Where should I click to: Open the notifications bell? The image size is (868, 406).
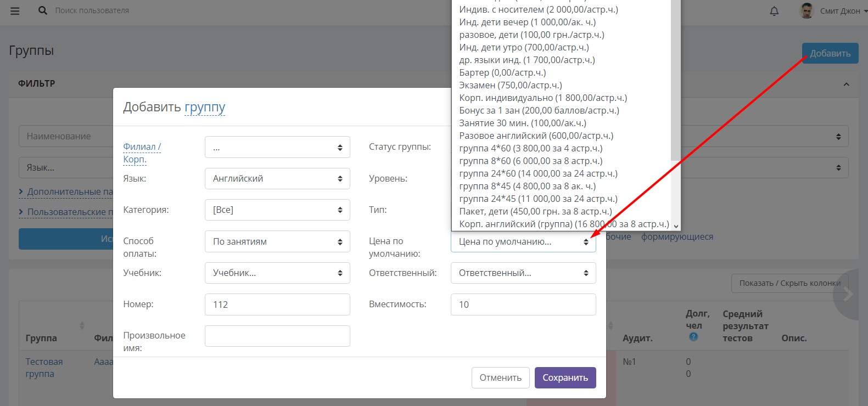(774, 11)
